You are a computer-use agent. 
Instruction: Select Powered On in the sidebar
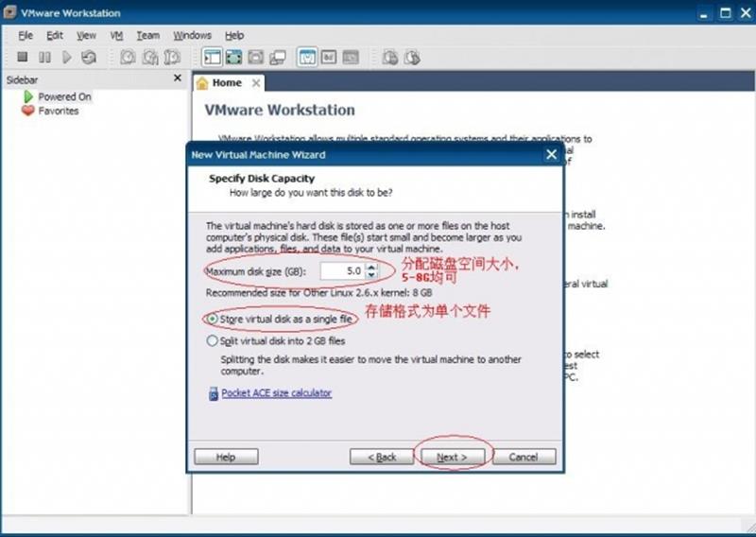(64, 97)
